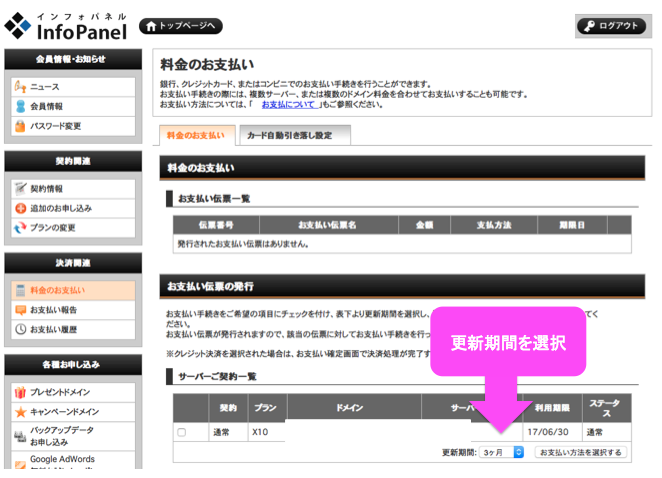Click the 金額 column header
This screenshot has width=662, height=478.
pos(424,225)
